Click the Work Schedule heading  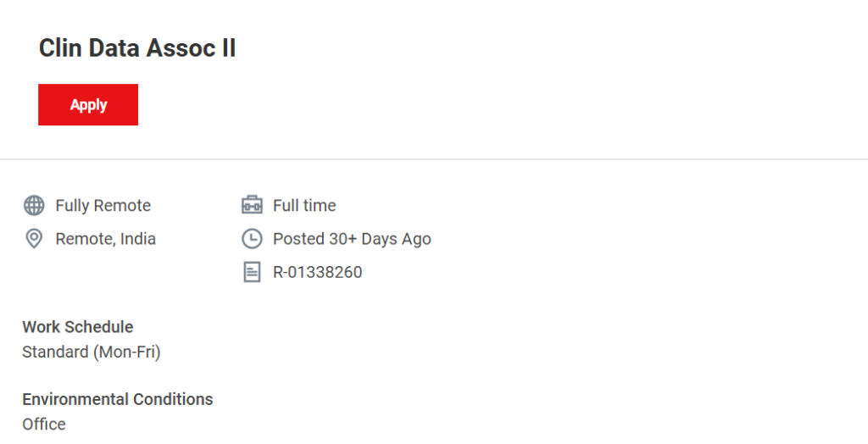78,327
